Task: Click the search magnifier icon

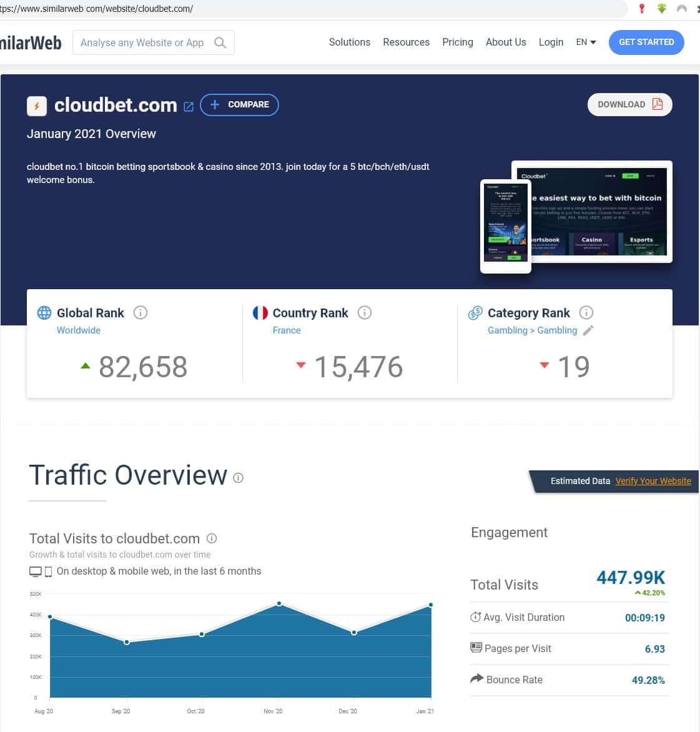Action: [x=220, y=43]
